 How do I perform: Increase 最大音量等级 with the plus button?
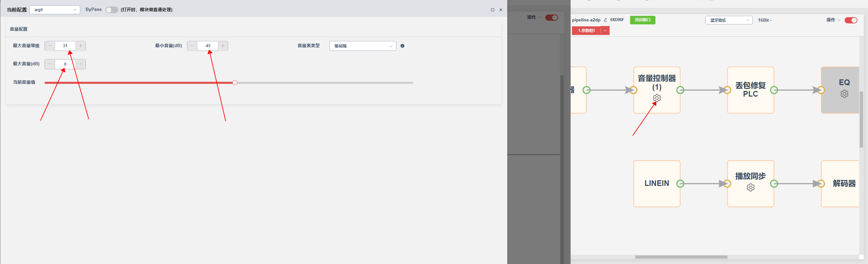(81, 46)
